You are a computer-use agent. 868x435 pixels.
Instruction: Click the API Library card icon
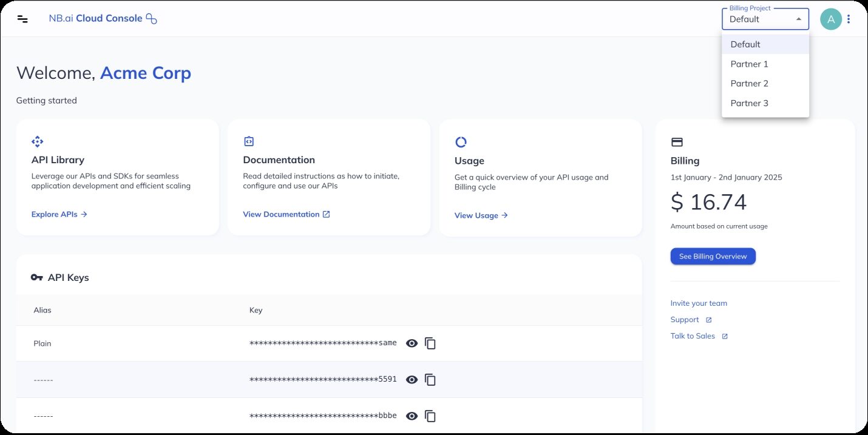tap(37, 141)
